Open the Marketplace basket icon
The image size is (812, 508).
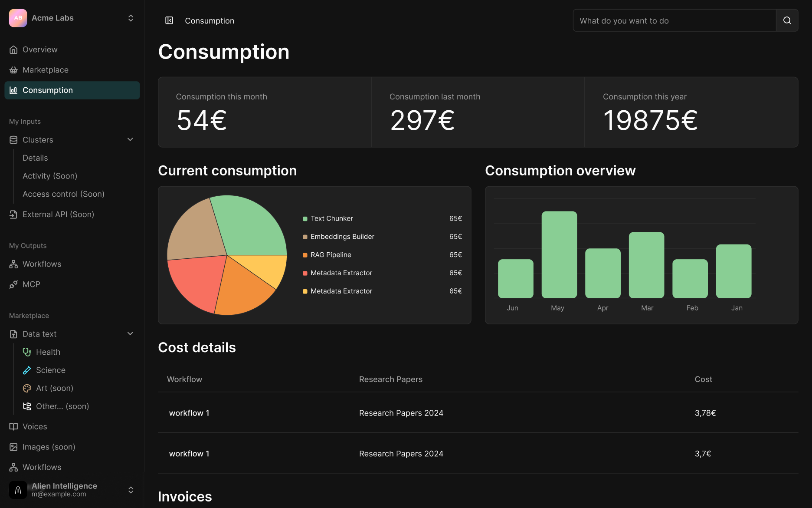[x=13, y=70]
